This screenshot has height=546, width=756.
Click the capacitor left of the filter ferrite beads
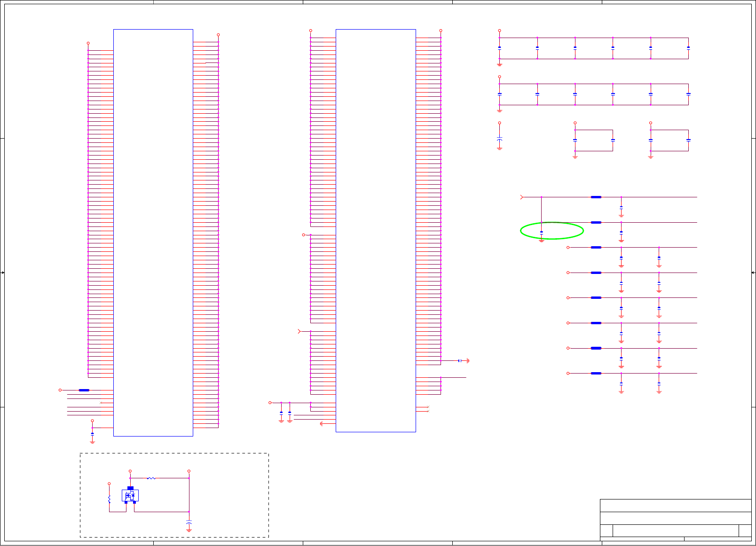[x=541, y=233]
